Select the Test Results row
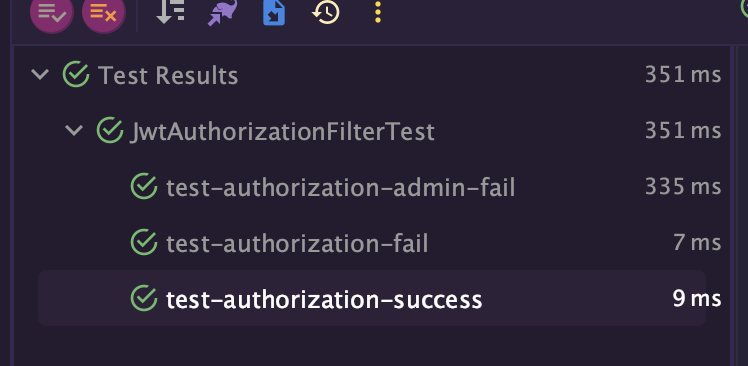This screenshot has width=748, height=366. click(372, 75)
